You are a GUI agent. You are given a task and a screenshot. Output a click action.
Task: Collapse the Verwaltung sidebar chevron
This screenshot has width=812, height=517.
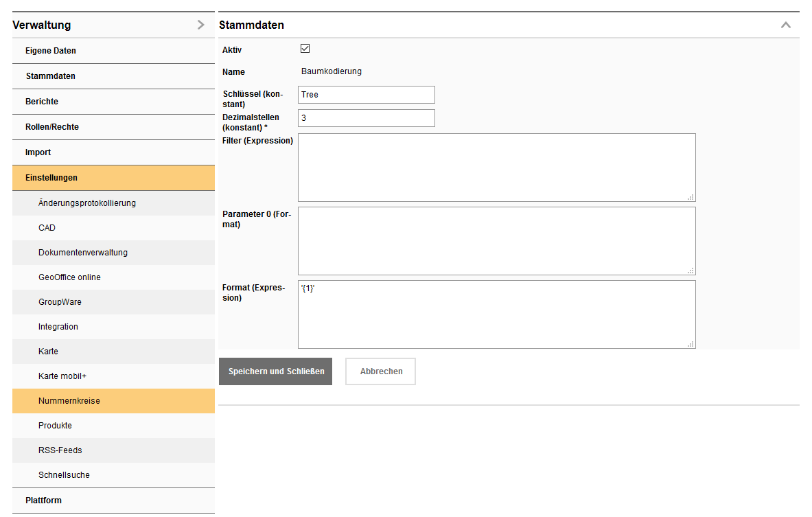(200, 25)
